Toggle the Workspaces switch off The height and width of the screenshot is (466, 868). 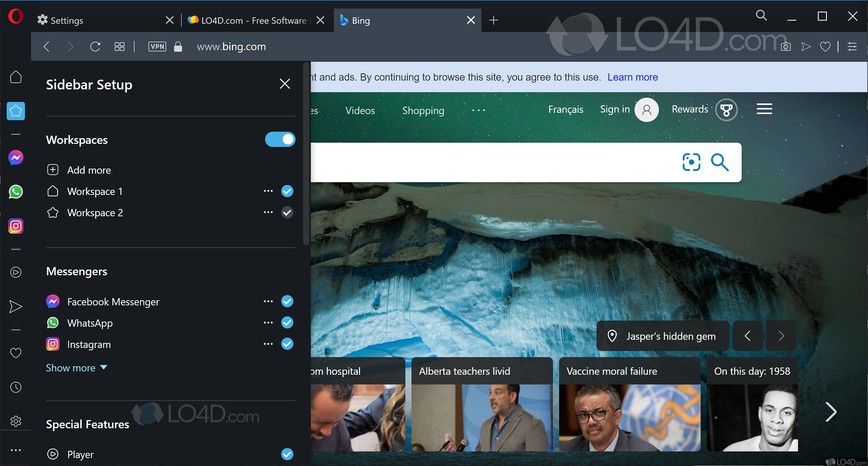coord(280,139)
